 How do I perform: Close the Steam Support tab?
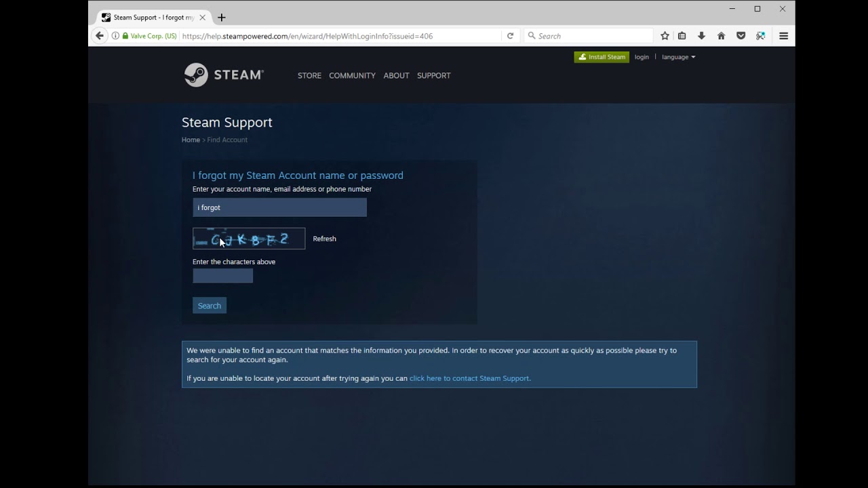(202, 18)
